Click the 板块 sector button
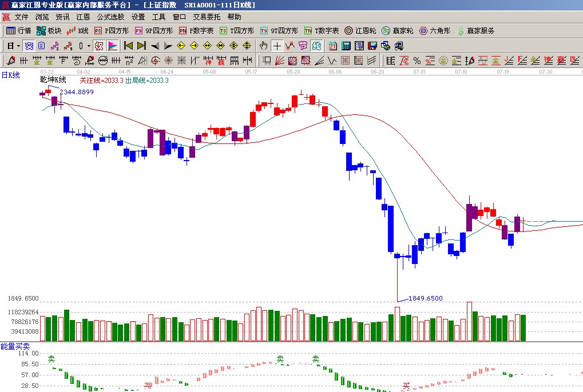This screenshot has height=392, width=583. (49, 31)
